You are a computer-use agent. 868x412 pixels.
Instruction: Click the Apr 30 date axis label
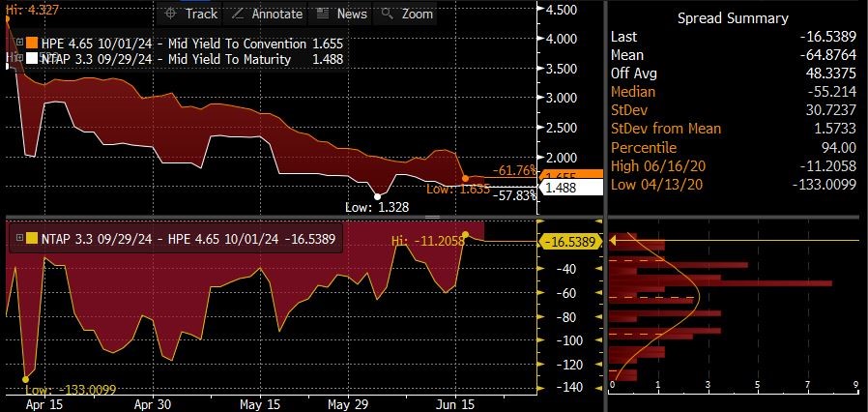click(152, 403)
